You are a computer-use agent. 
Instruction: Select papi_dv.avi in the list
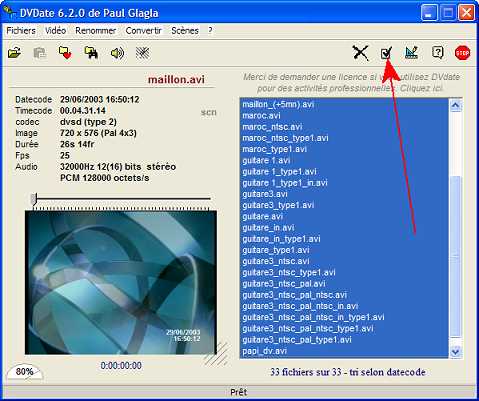pyautogui.click(x=344, y=351)
